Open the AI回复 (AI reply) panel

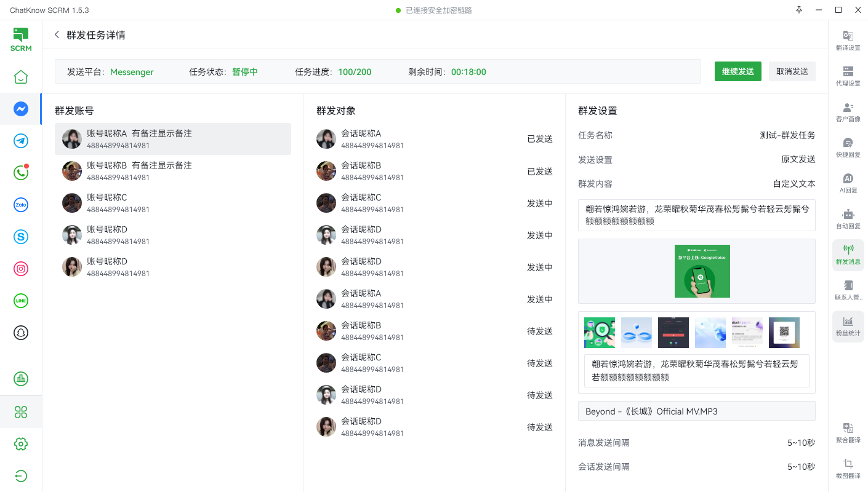848,184
